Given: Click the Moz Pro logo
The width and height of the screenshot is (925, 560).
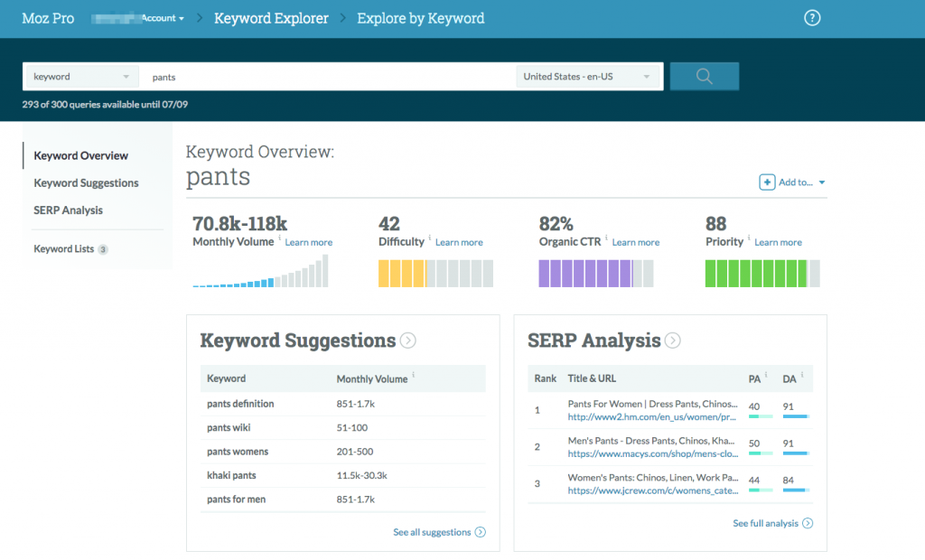Looking at the screenshot, I should click(x=48, y=17).
